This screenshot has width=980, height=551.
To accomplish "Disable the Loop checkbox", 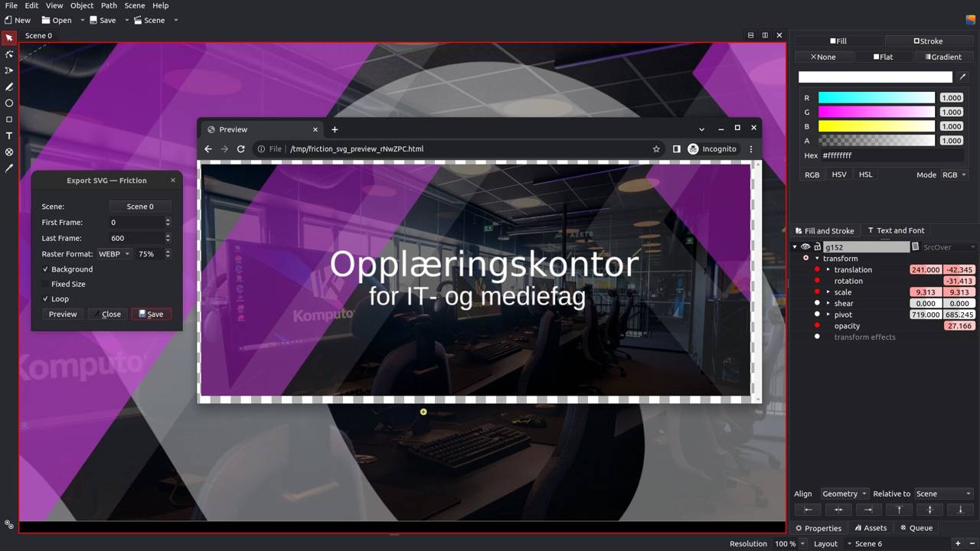I will [46, 298].
